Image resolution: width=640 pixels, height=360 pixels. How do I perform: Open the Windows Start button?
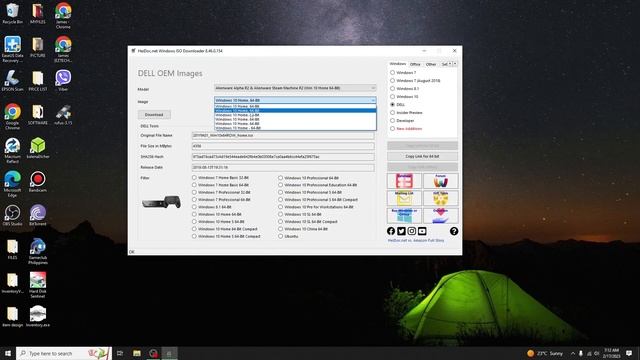click(x=8, y=353)
